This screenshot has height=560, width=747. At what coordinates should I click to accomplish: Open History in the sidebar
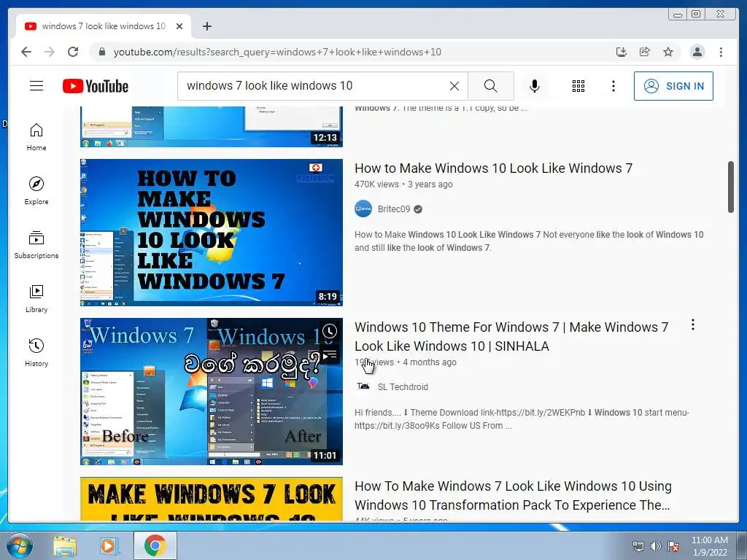click(36, 352)
